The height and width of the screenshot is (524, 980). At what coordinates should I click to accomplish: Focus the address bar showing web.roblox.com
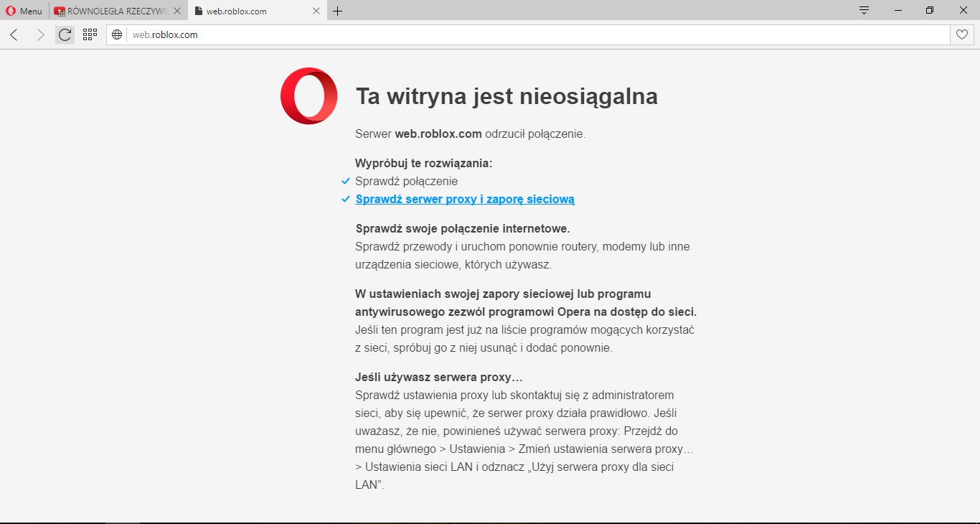pyautogui.click(x=502, y=34)
